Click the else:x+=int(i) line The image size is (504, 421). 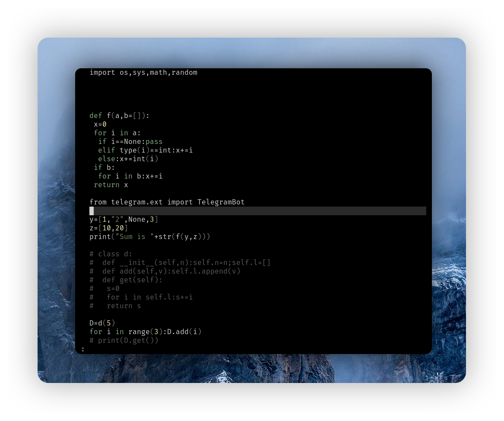128,159
